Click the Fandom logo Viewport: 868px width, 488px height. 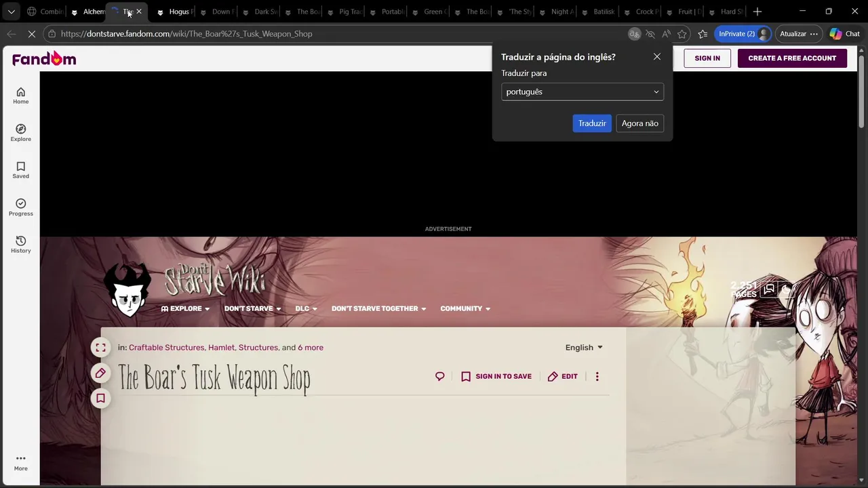(44, 59)
